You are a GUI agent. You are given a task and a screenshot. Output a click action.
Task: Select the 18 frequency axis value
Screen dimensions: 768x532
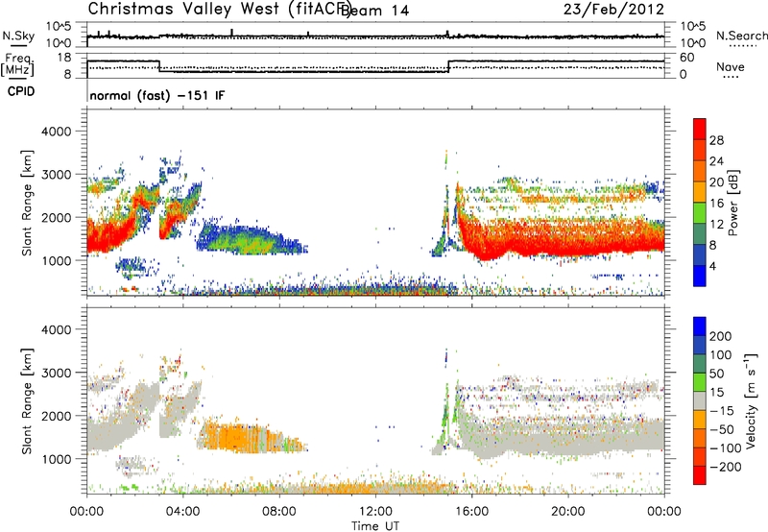pos(64,58)
